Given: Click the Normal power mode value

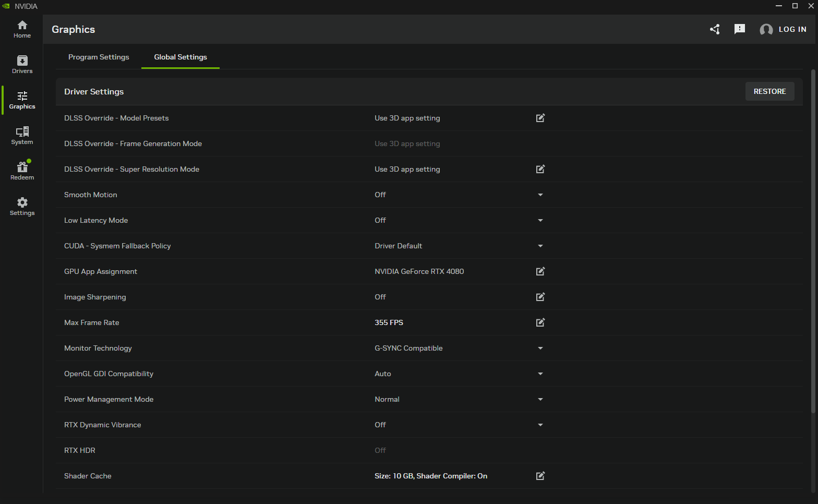Looking at the screenshot, I should tap(387, 399).
